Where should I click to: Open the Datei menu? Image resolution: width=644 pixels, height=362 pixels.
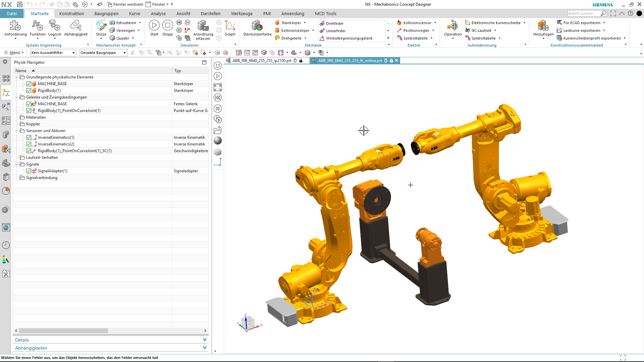(x=12, y=13)
